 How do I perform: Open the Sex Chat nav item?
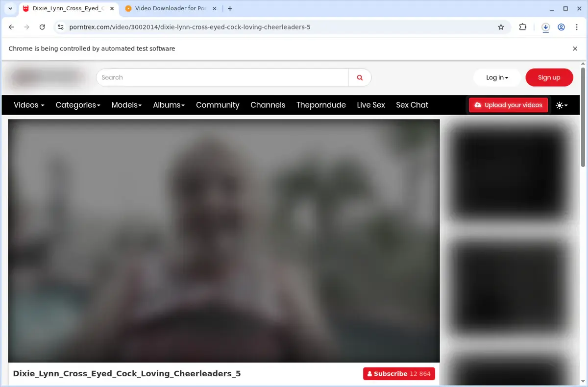pos(412,105)
